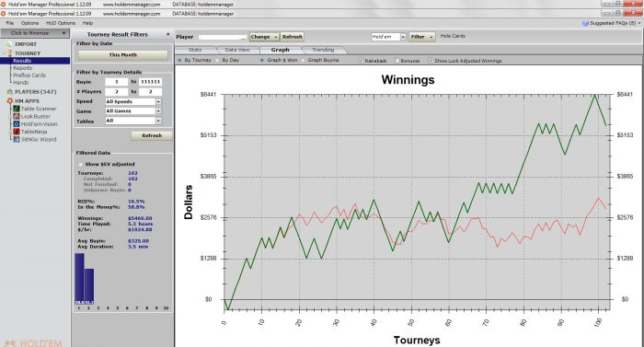The height and width of the screenshot is (347, 644).
Task: Launch the Table Scanner app icon
Action: tap(17, 109)
